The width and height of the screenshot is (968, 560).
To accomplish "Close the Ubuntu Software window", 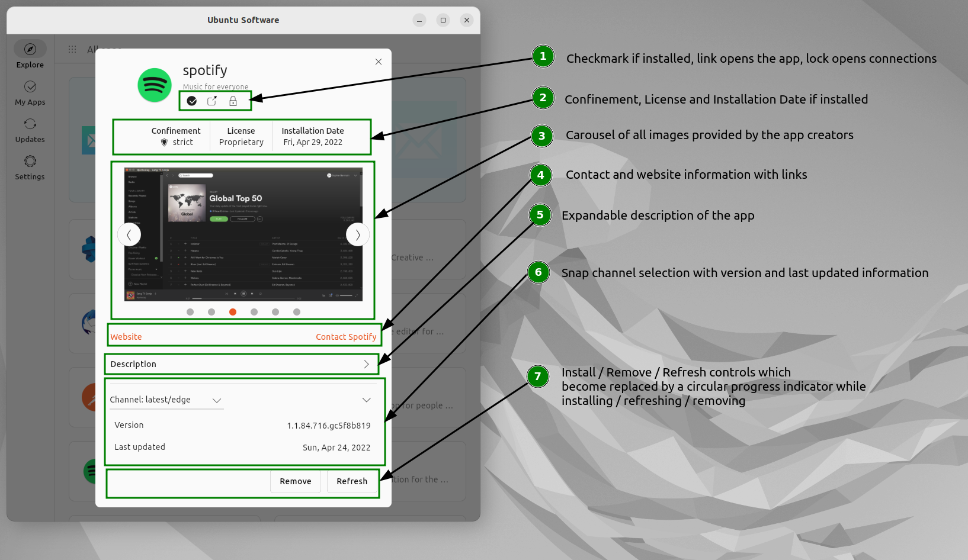I will (467, 20).
